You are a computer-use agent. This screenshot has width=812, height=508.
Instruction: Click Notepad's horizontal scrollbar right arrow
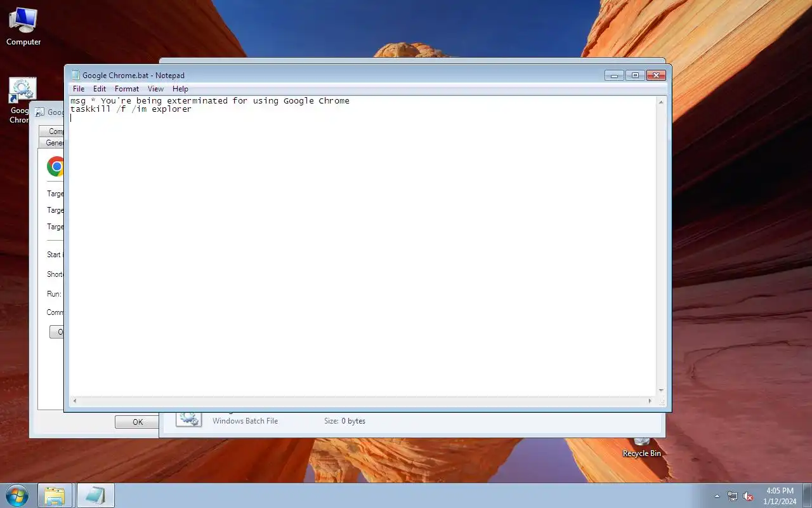pyautogui.click(x=650, y=401)
